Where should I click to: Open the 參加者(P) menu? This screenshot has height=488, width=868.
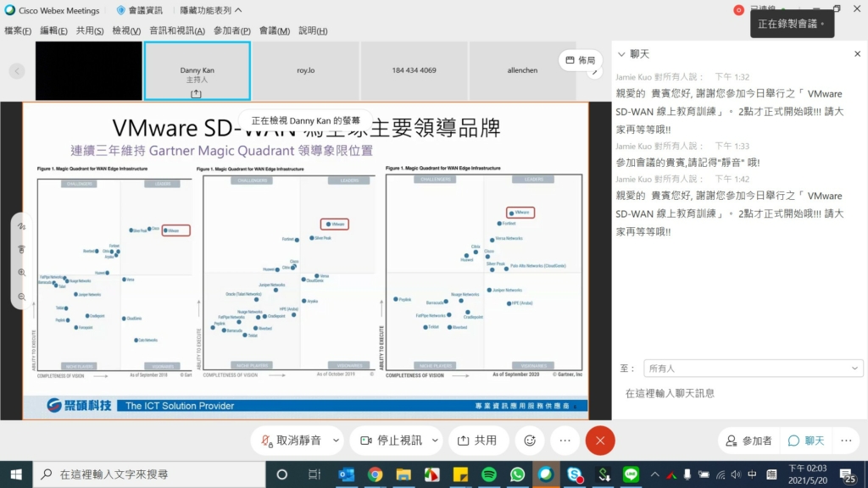coord(232,30)
